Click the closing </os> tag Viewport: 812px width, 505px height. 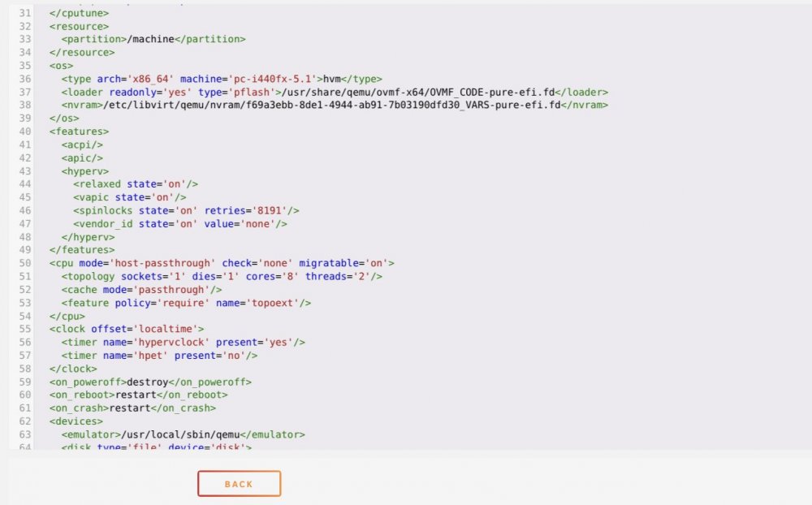(64, 119)
